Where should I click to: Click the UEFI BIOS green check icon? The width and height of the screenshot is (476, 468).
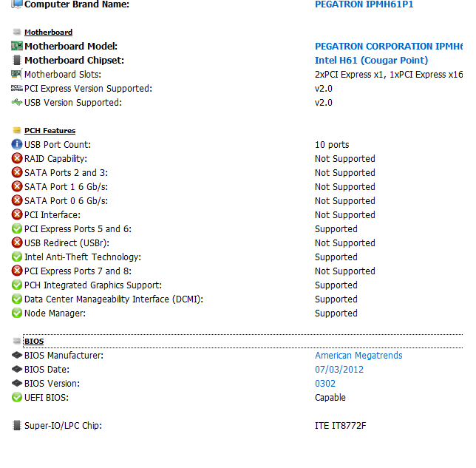tap(17, 397)
